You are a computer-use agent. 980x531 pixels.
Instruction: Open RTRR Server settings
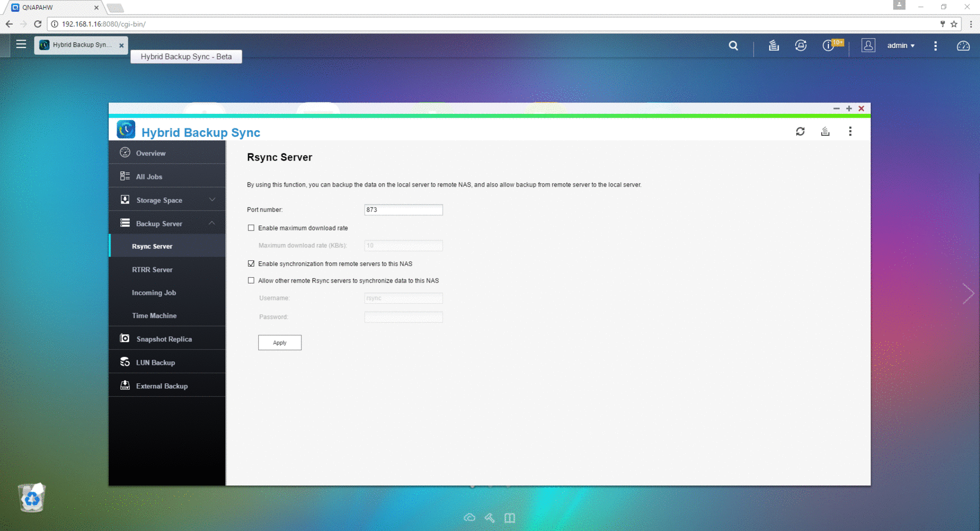(x=167, y=269)
